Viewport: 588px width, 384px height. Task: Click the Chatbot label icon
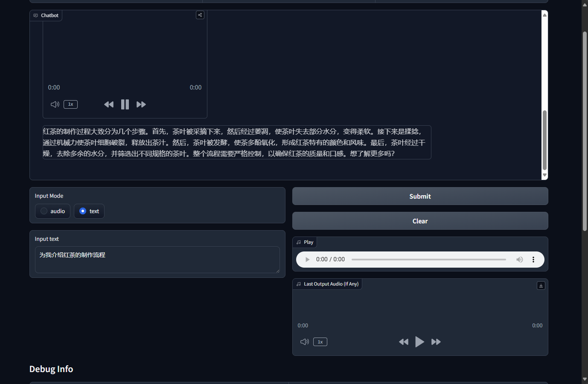pyautogui.click(x=36, y=15)
